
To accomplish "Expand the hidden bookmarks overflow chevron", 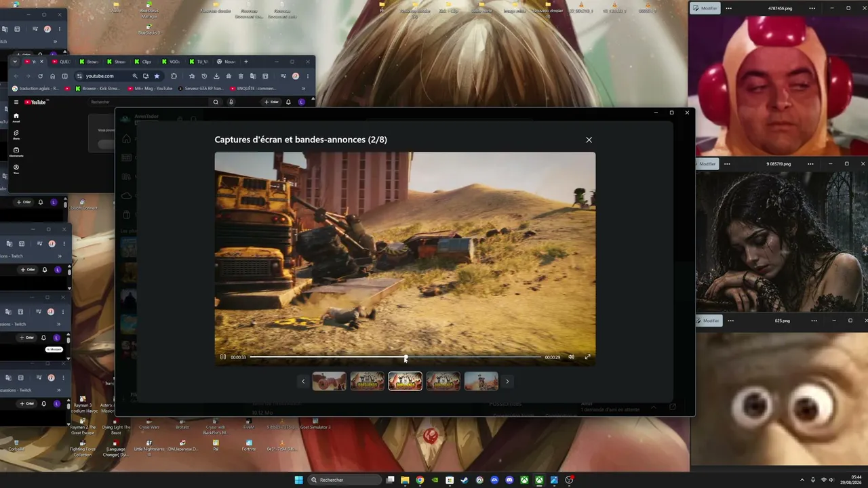I will coord(303,88).
